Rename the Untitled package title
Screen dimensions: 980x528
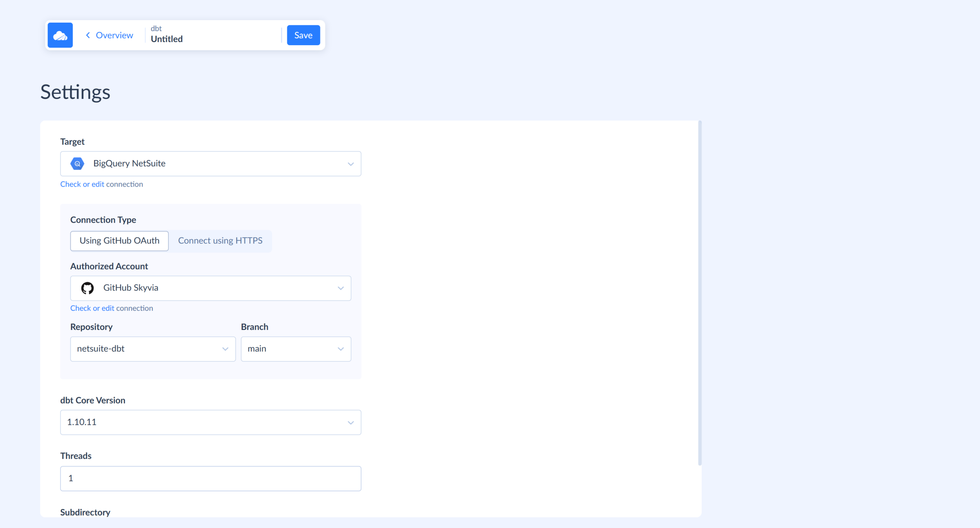(x=167, y=39)
